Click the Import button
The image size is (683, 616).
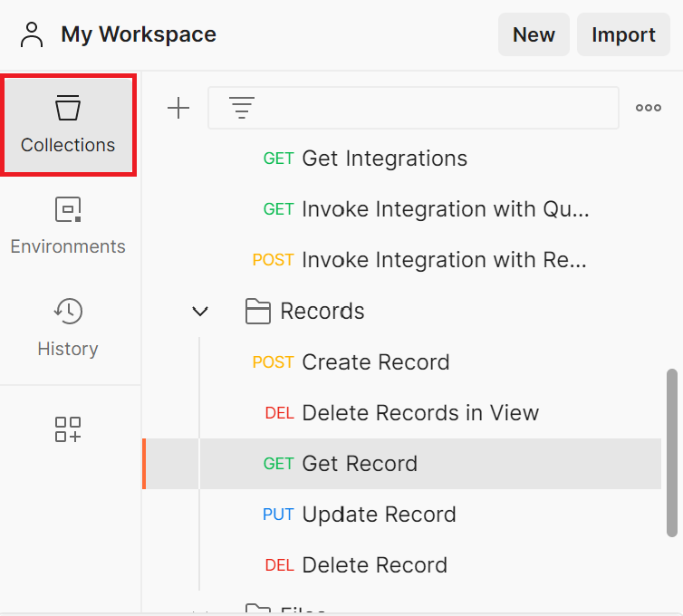[x=623, y=34]
